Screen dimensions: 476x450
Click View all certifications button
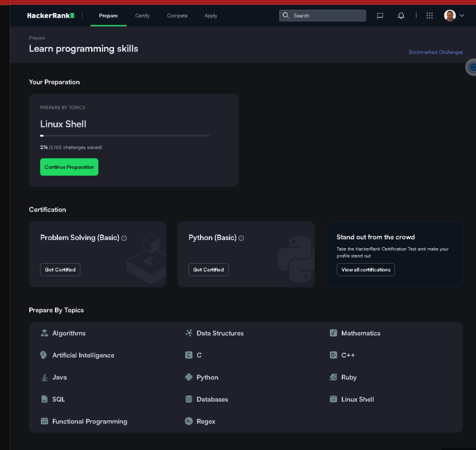(x=366, y=270)
